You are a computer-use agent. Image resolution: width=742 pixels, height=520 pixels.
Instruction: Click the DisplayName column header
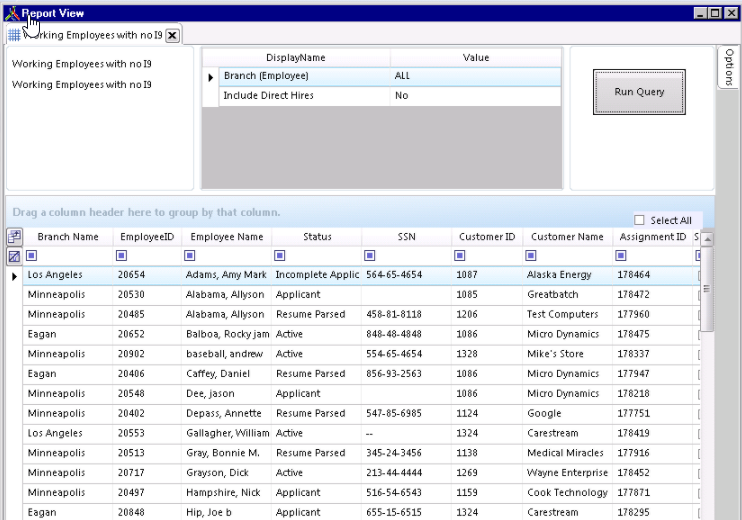point(296,58)
